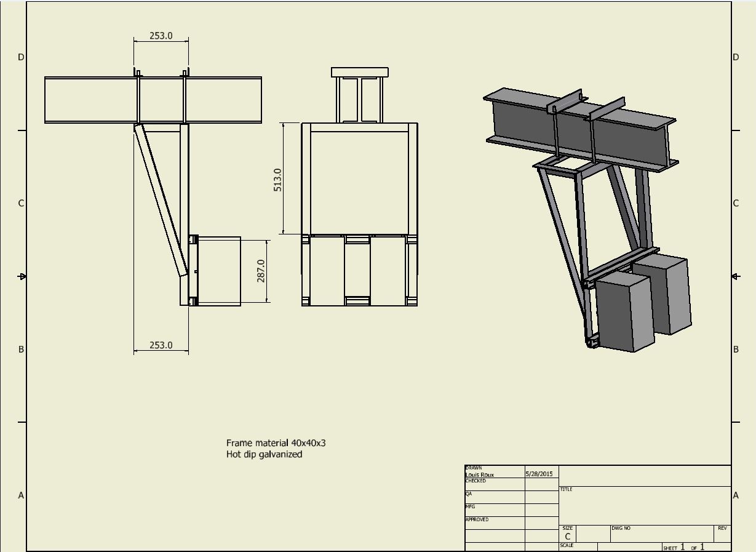Click zone letter C on the right border
This screenshot has width=756, height=552.
[x=736, y=203]
